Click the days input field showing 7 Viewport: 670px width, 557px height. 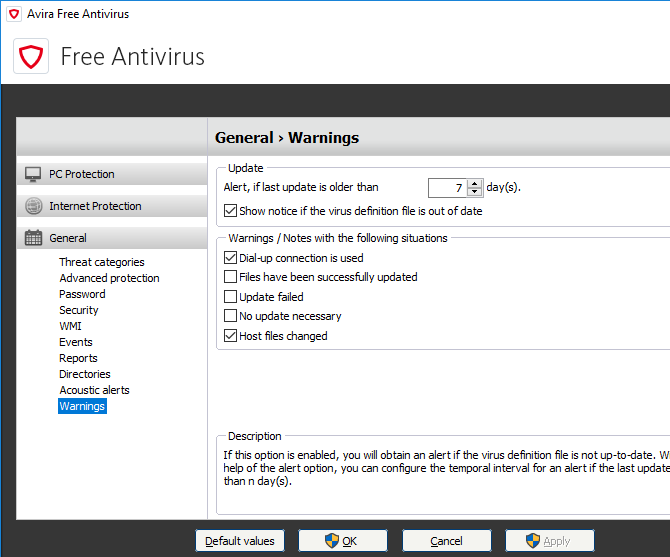pos(448,188)
